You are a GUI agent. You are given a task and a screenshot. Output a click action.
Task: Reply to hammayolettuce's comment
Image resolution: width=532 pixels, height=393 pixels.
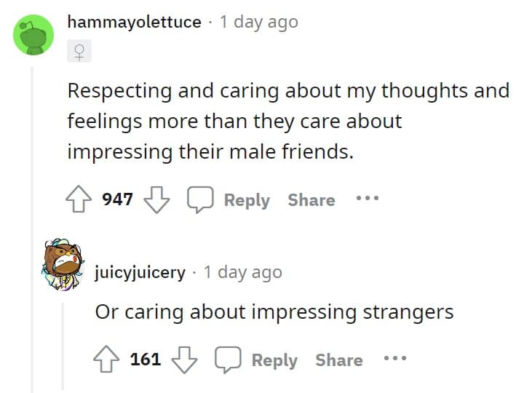229,199
